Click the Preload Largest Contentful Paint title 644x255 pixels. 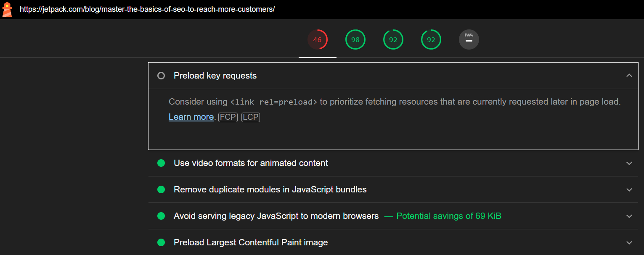coord(251,242)
